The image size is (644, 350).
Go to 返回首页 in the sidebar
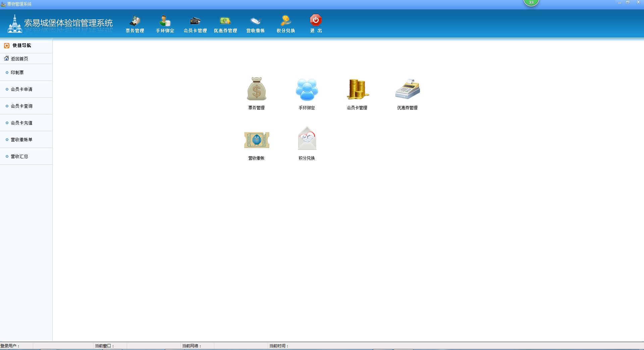coord(19,59)
